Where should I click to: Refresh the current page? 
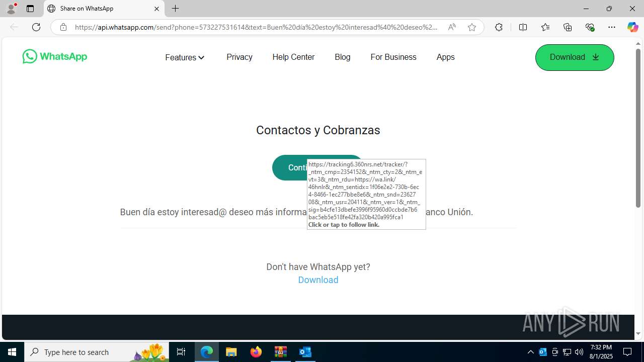pyautogui.click(x=36, y=27)
